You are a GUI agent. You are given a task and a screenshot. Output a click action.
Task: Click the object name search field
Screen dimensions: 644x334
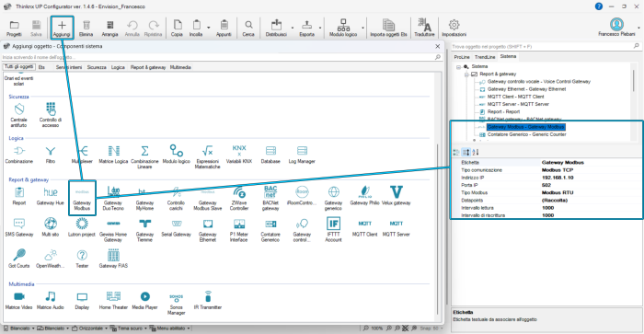pos(222,57)
